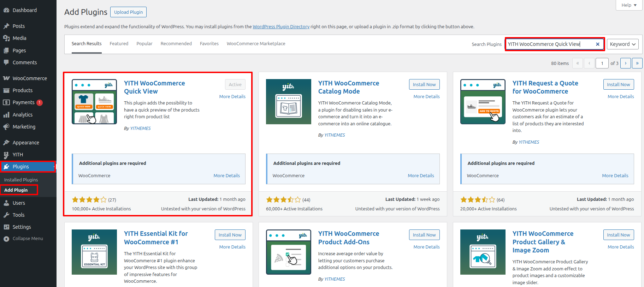The width and height of the screenshot is (644, 287).
Task: Open the WordPress Plugin Directory link
Action: click(x=281, y=27)
